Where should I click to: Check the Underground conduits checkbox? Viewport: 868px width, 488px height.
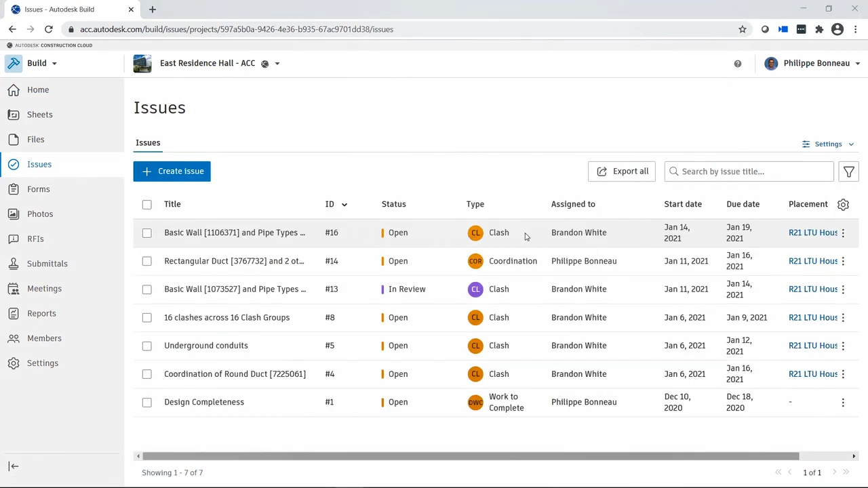(147, 346)
